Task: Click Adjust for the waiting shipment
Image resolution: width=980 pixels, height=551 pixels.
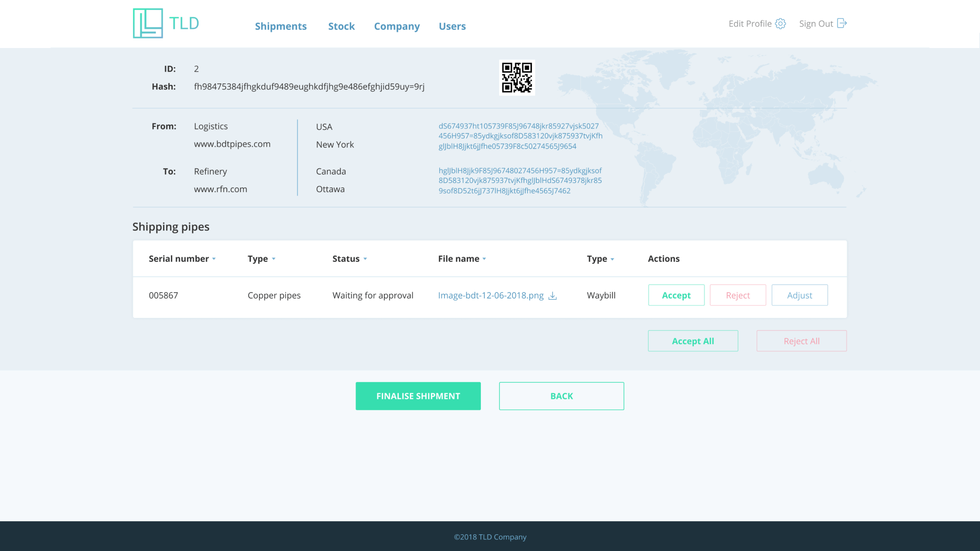Action: (x=800, y=295)
